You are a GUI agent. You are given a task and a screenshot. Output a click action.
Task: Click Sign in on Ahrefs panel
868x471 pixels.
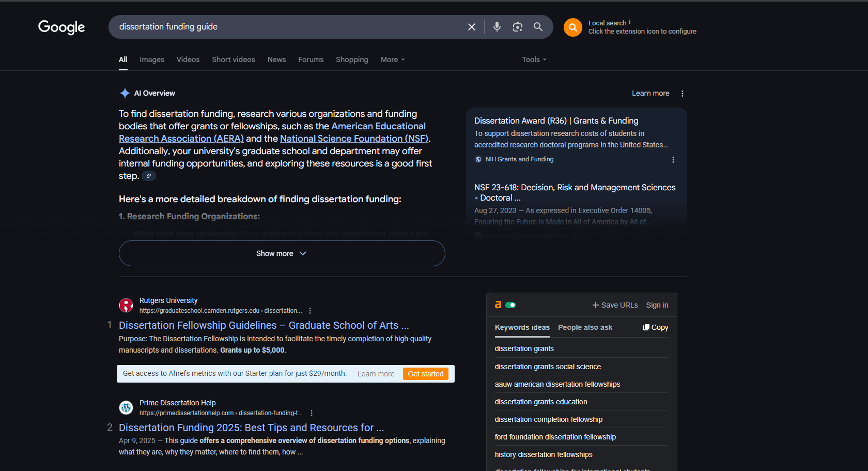[657, 305]
